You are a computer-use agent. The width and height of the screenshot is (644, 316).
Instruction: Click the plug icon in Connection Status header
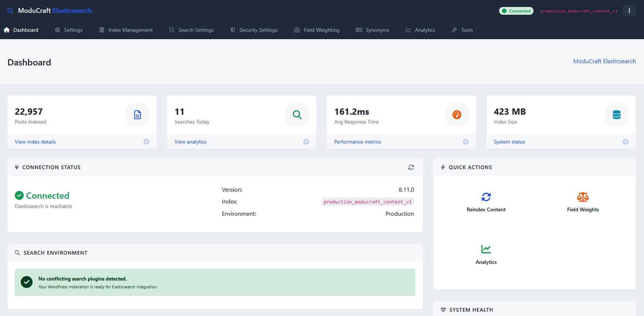pos(17,167)
